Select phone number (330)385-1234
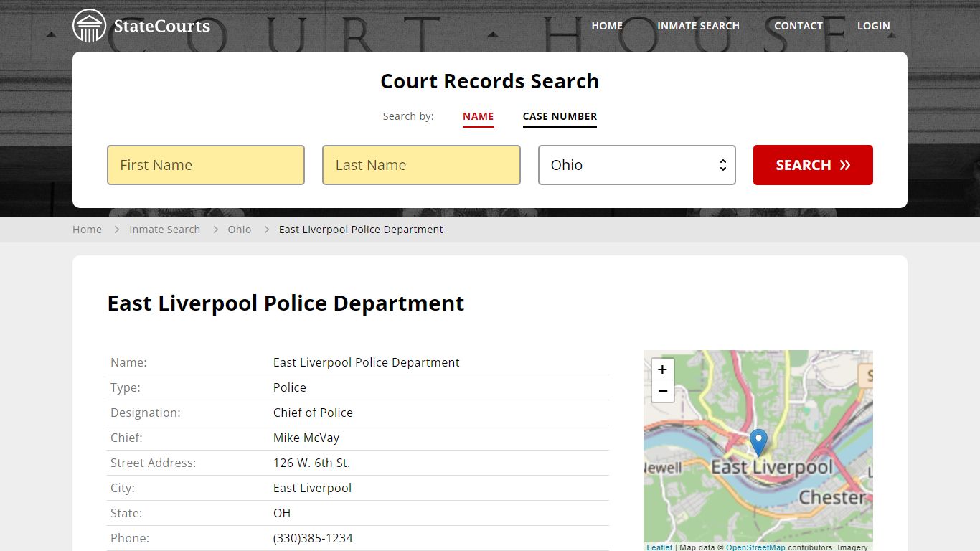The width and height of the screenshot is (980, 551). click(313, 538)
